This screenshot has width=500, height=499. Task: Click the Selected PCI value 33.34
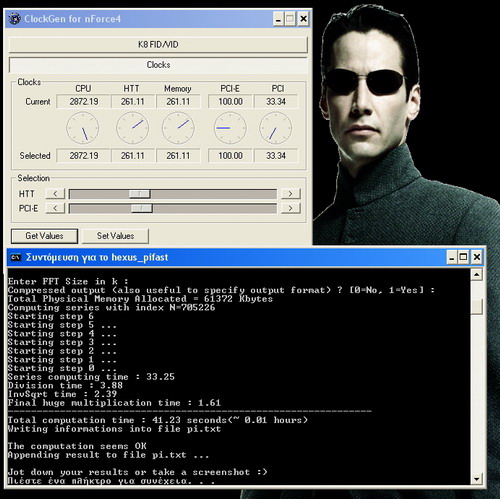tap(276, 156)
